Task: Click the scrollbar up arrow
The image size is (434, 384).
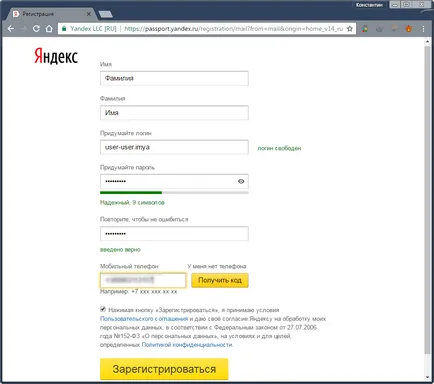Action: (427, 41)
